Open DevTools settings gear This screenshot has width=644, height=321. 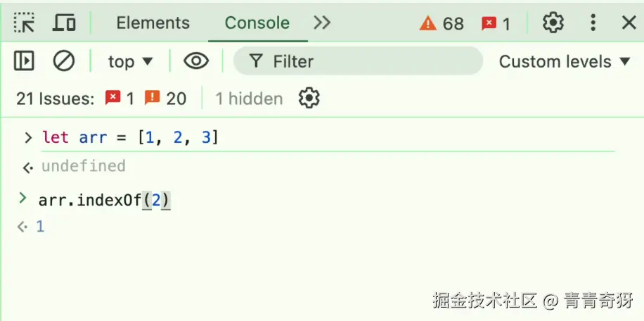click(x=553, y=23)
